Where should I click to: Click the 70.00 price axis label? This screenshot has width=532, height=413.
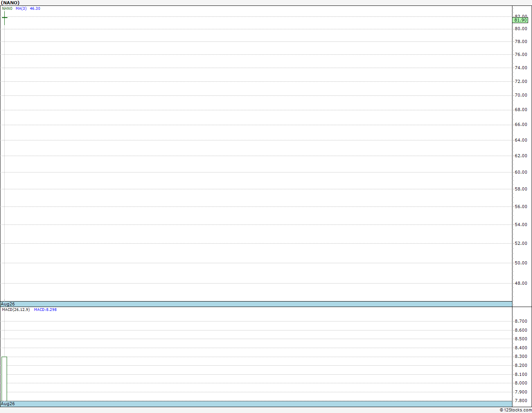521,95
